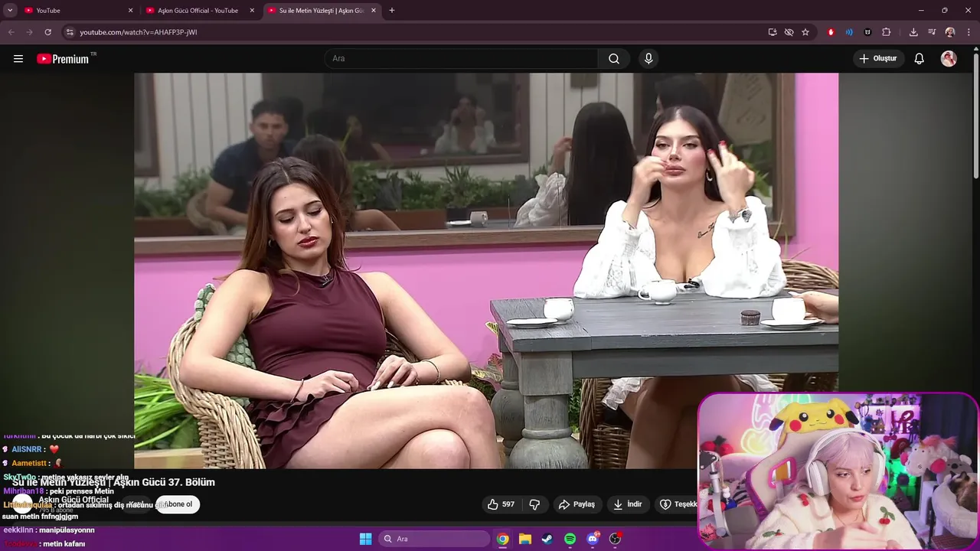Download video with İndir button
Screen dimensions: 980x551
[x=628, y=504]
